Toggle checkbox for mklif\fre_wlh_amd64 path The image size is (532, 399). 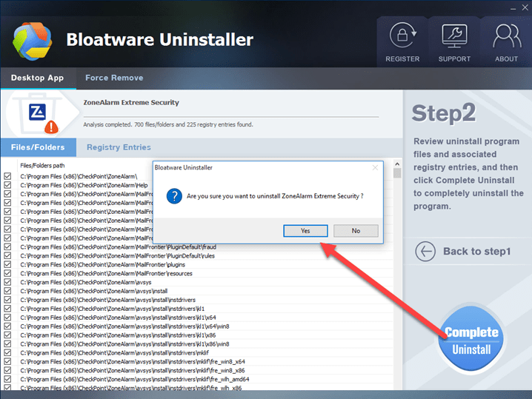click(7, 379)
